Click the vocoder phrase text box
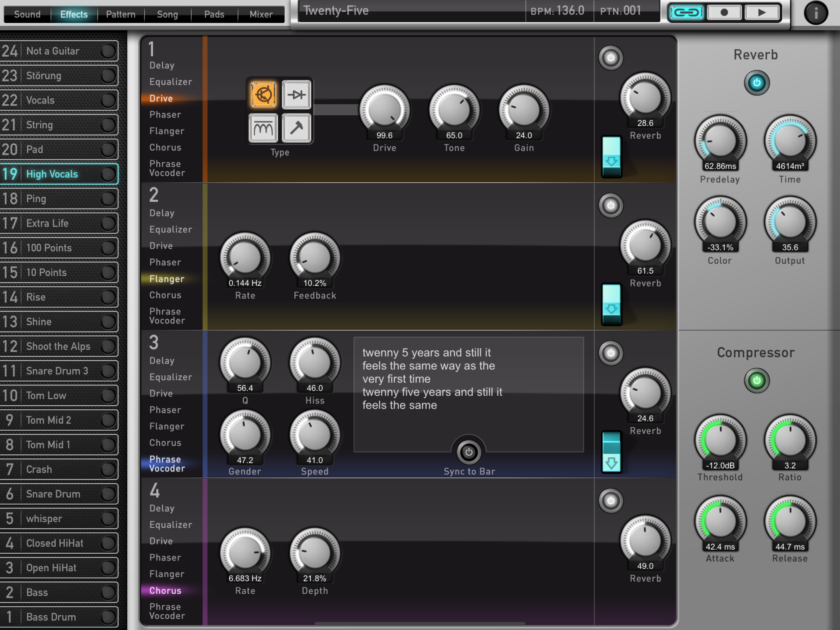840x630 pixels. (469, 394)
